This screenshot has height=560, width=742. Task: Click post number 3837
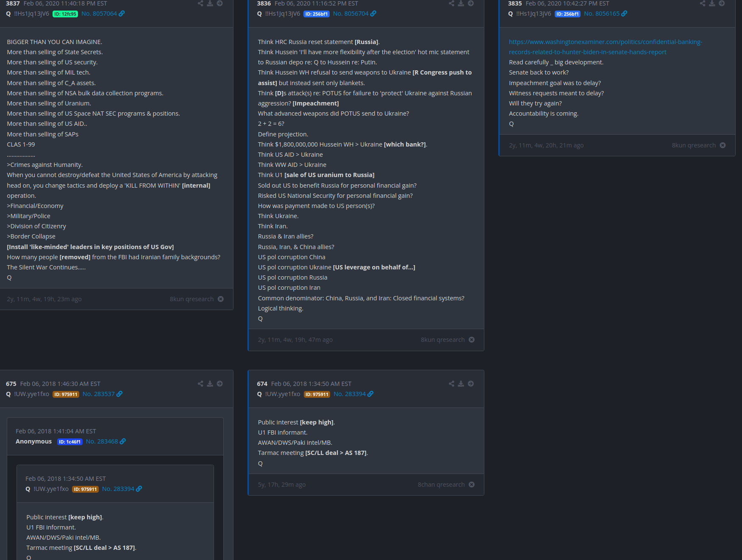click(x=13, y=3)
